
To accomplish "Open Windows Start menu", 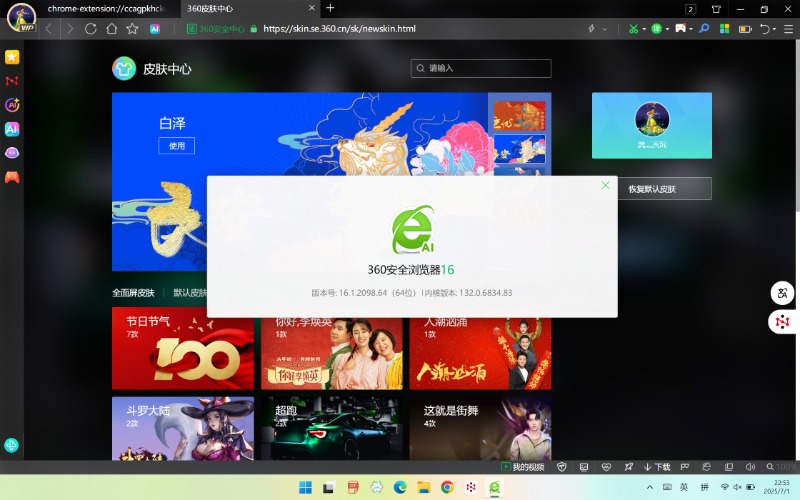I will pos(305,487).
